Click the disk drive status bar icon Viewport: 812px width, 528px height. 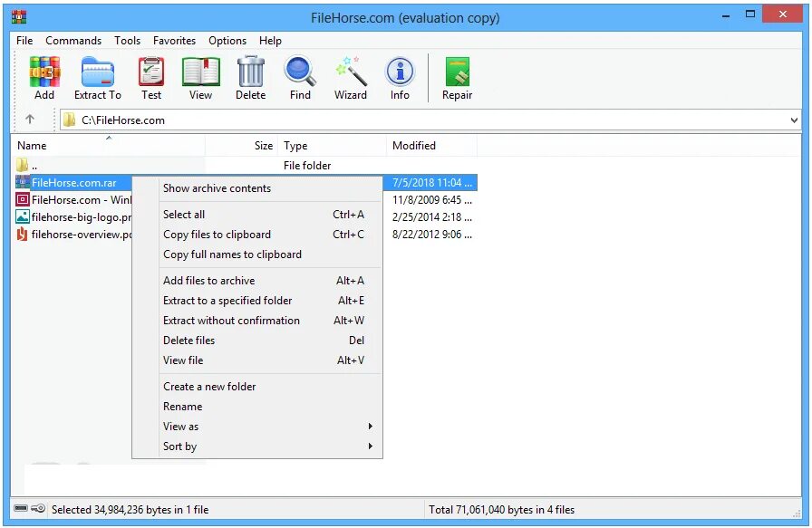[21, 508]
